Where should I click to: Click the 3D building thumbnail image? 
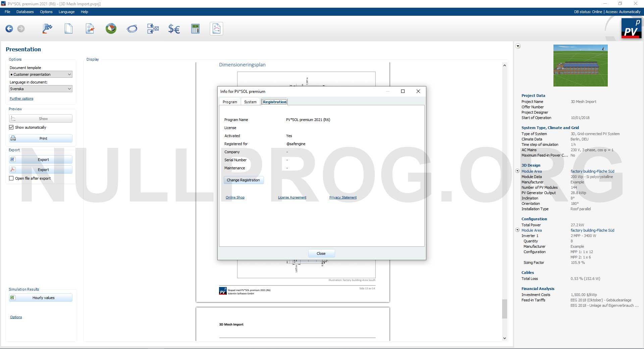pos(580,65)
